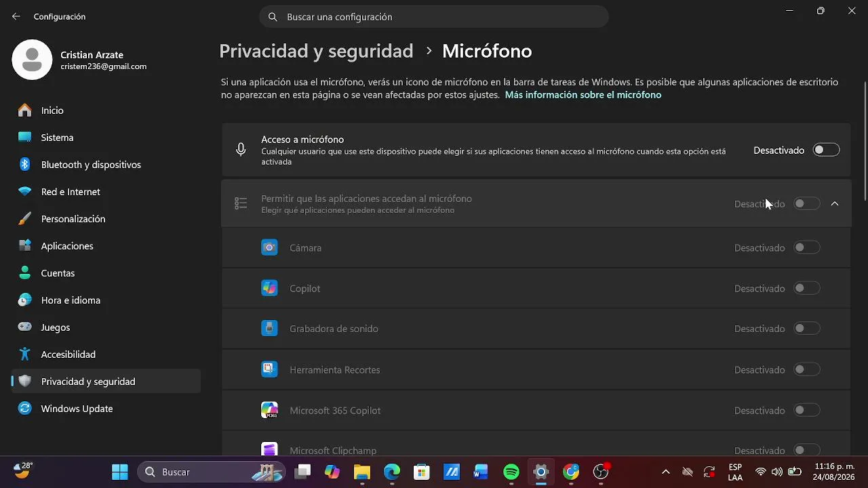Click the sync status tray icon

click(709, 472)
